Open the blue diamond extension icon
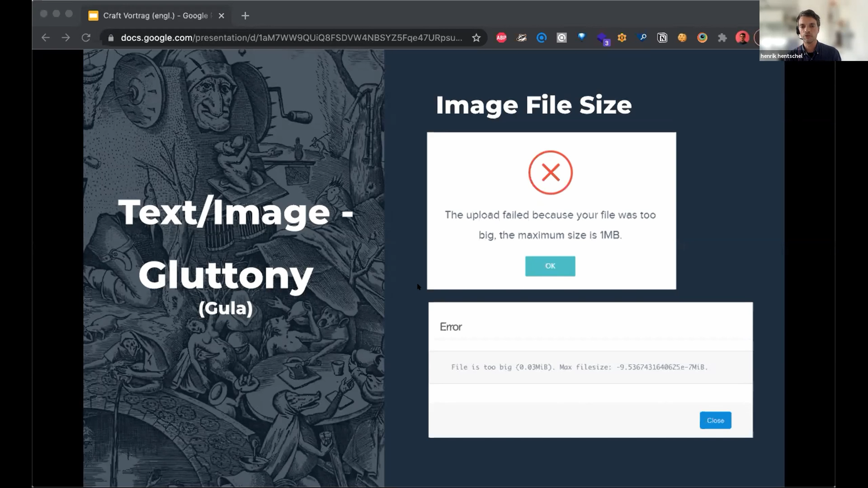 (x=582, y=37)
